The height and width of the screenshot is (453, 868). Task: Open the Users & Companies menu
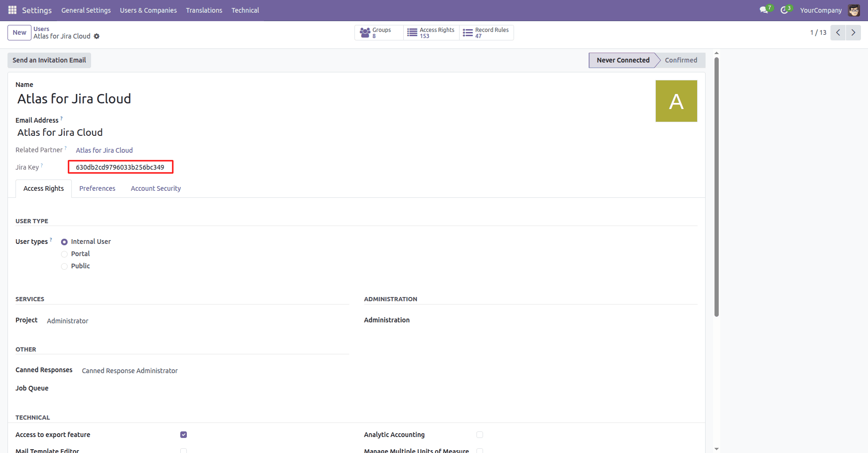tap(148, 10)
